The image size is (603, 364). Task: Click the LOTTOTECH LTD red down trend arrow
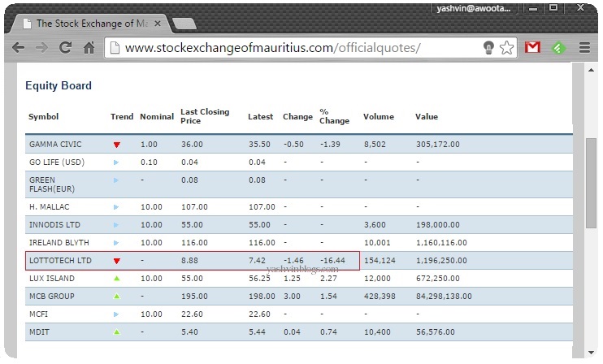coord(117,261)
